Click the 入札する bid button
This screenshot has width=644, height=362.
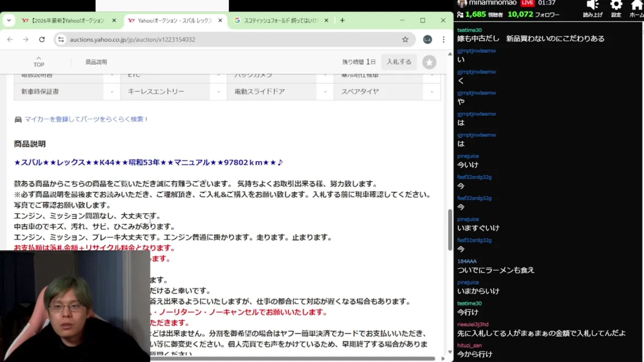pos(399,62)
